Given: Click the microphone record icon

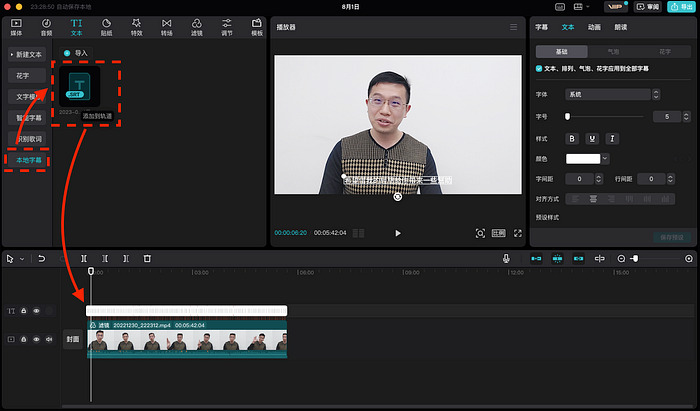Looking at the screenshot, I should click(506, 258).
